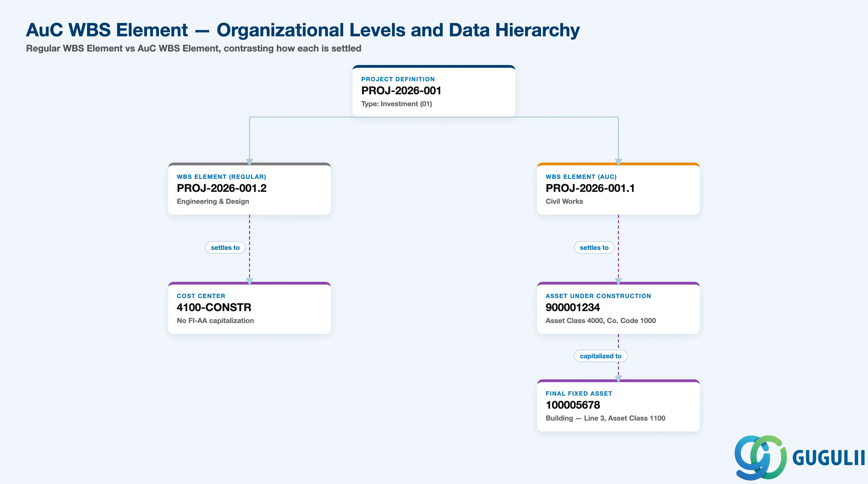Click the text 'Asset Class 4000, Co. Code 1000'
Viewport: 868px width, 484px height.
click(601, 320)
